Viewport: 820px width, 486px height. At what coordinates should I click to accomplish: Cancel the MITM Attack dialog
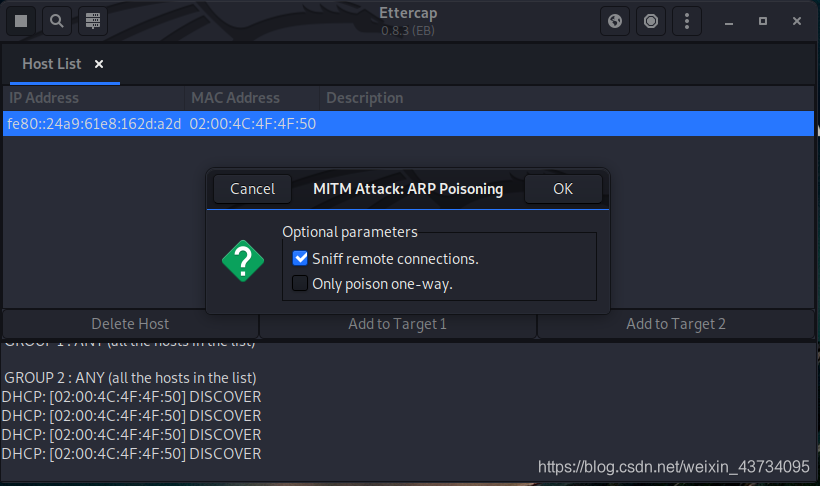[x=252, y=188]
